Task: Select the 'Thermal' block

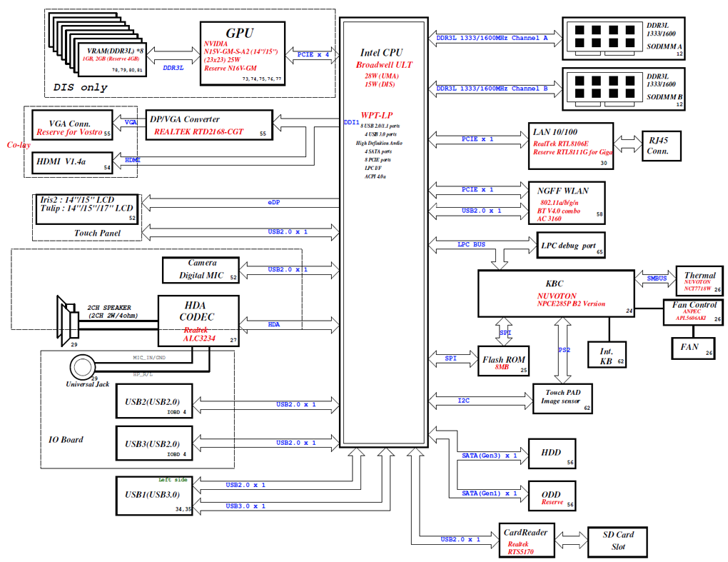Action: [699, 281]
